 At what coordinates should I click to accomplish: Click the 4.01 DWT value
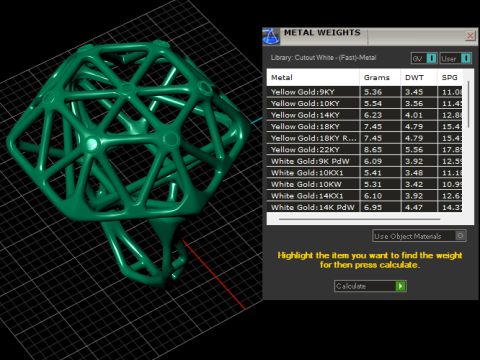click(x=414, y=115)
